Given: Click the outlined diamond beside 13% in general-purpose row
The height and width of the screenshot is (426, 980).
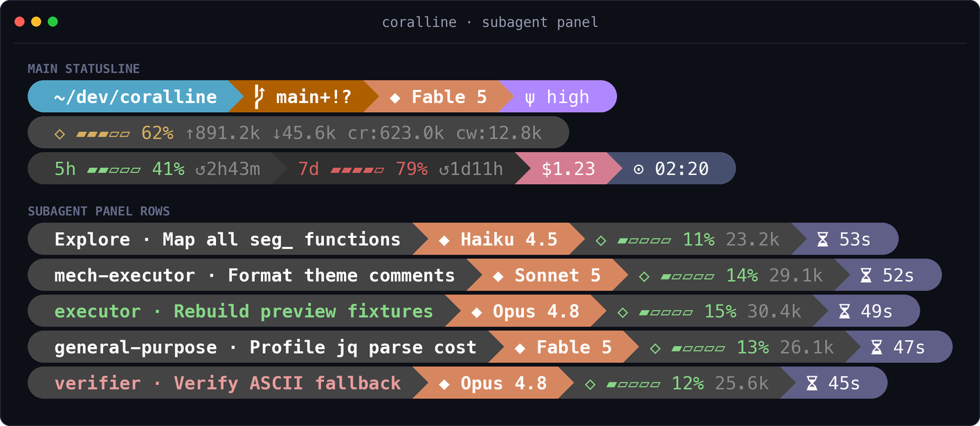Looking at the screenshot, I should pyautogui.click(x=655, y=348).
